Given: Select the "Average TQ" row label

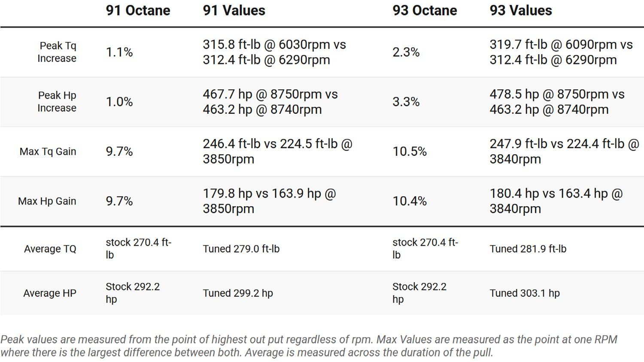Looking at the screenshot, I should tap(50, 249).
